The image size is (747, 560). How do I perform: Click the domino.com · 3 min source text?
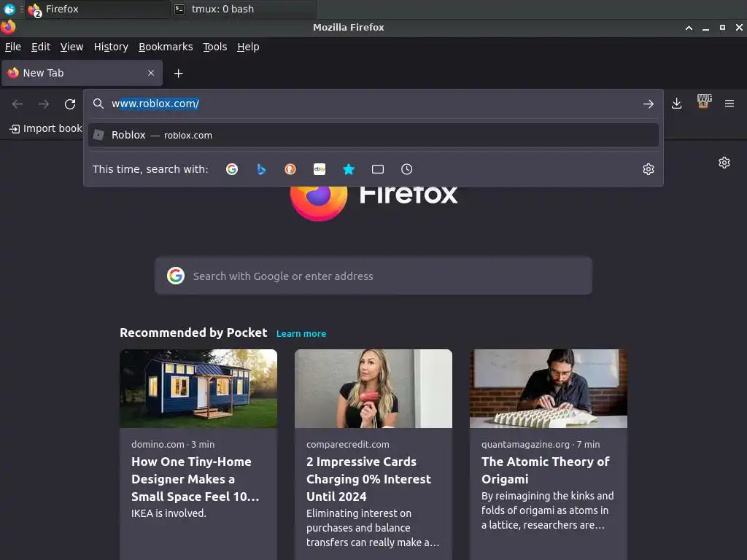tap(173, 444)
